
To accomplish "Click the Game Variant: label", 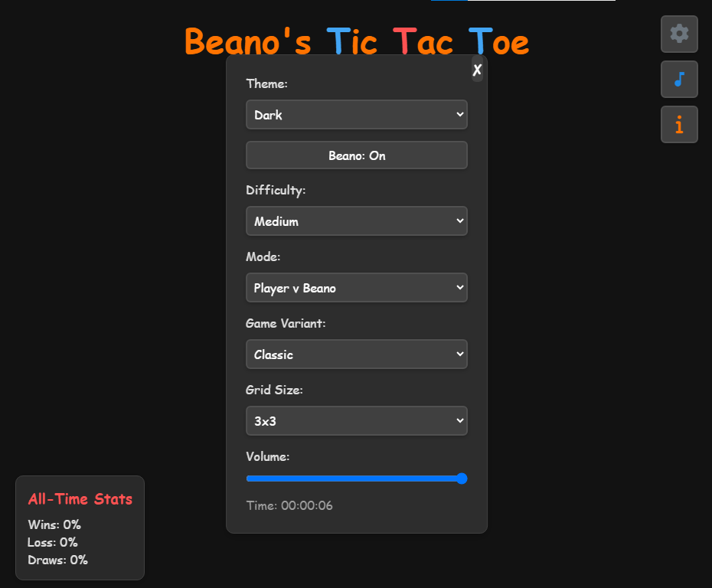I will pyautogui.click(x=286, y=323).
